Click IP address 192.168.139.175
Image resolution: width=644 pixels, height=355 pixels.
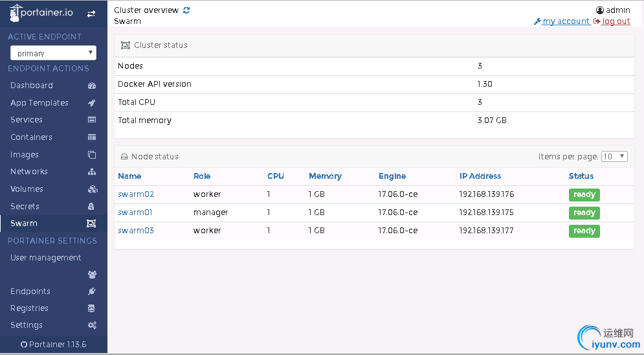click(x=486, y=212)
